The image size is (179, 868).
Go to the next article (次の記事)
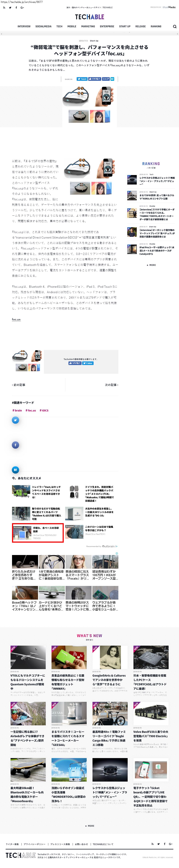pyautogui.click(x=112, y=385)
